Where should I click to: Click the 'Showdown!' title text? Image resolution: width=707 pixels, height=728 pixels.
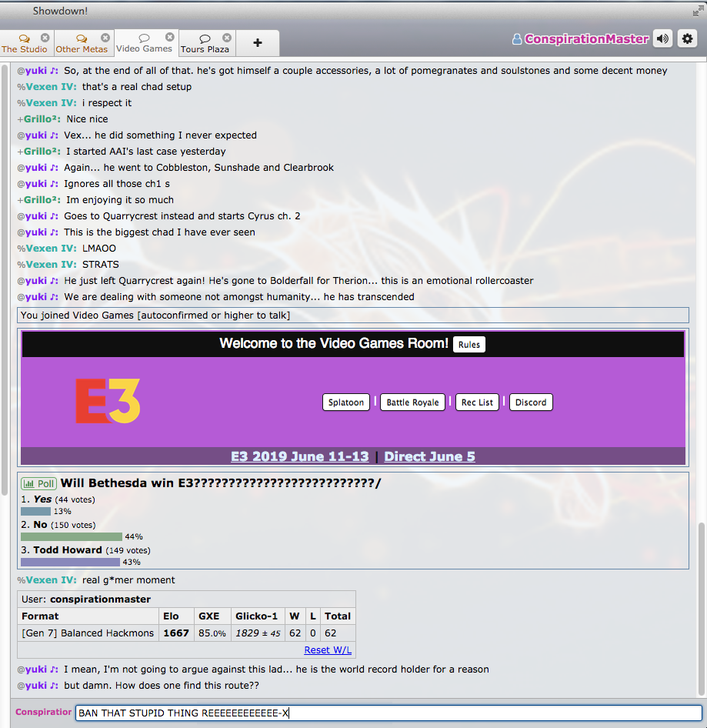tap(60, 11)
